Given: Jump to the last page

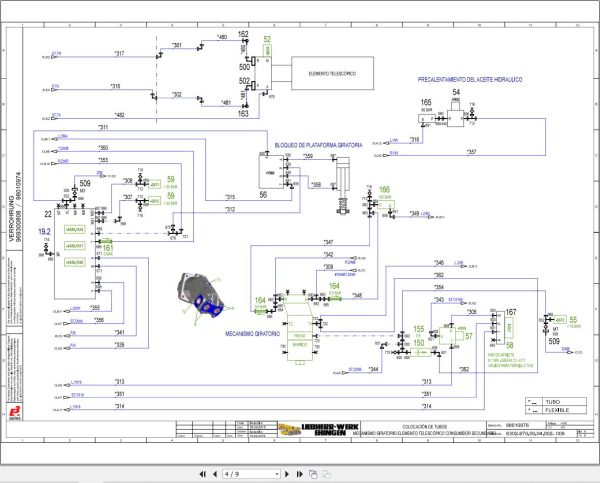Looking at the screenshot, I should 300,474.
